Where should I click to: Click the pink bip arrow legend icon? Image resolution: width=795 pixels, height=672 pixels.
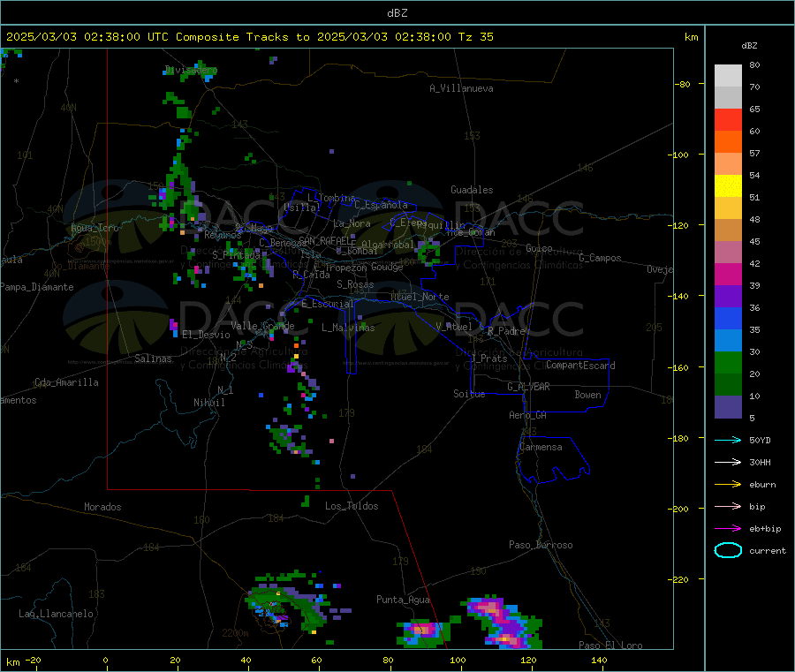[728, 506]
